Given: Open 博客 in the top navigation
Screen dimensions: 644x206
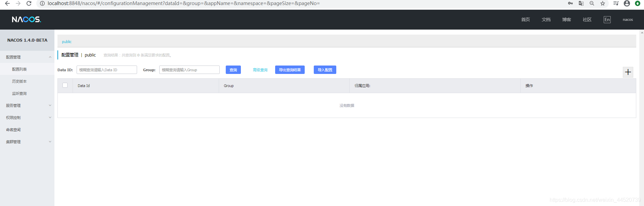Looking at the screenshot, I should pyautogui.click(x=566, y=19).
